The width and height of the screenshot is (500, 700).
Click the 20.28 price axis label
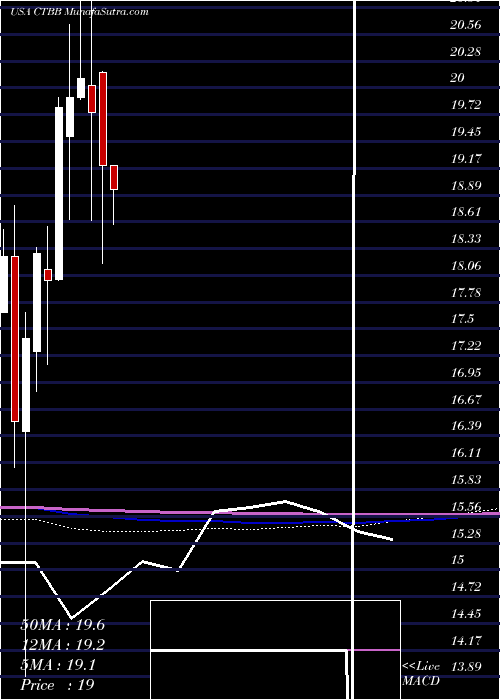click(466, 52)
